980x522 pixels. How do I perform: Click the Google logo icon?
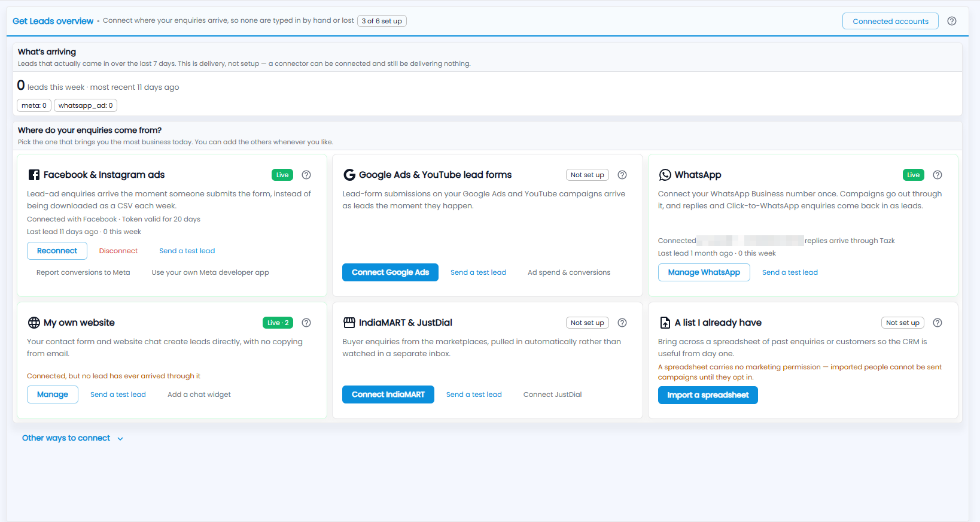349,175
